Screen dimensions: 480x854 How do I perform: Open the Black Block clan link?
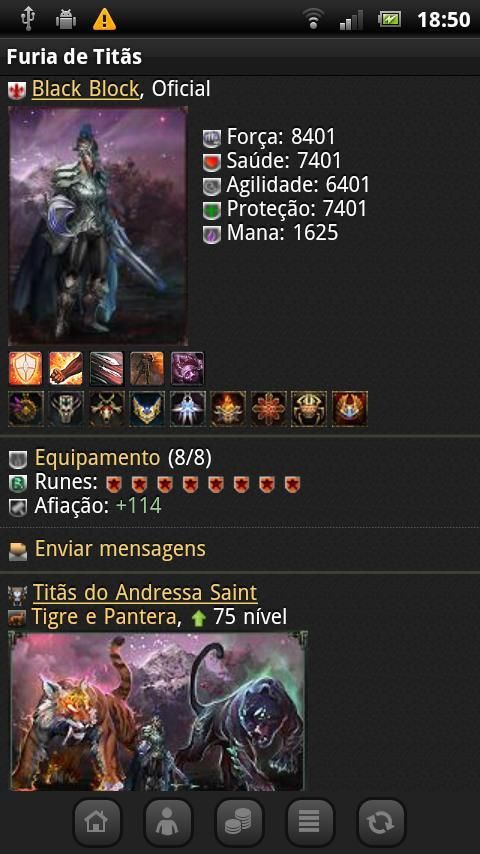click(x=86, y=89)
